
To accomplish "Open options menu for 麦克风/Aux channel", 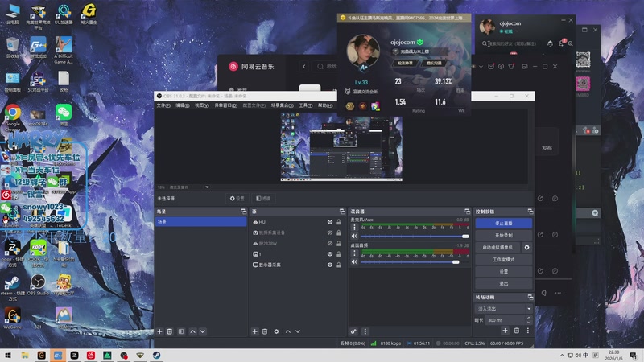I will [354, 228].
